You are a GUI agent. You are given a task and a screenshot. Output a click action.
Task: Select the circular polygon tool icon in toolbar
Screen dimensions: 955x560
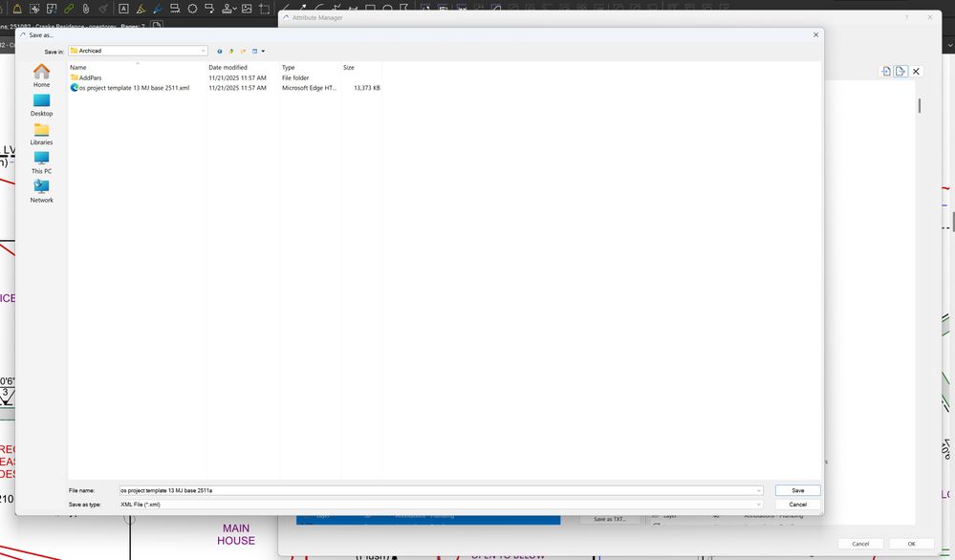coord(192,9)
